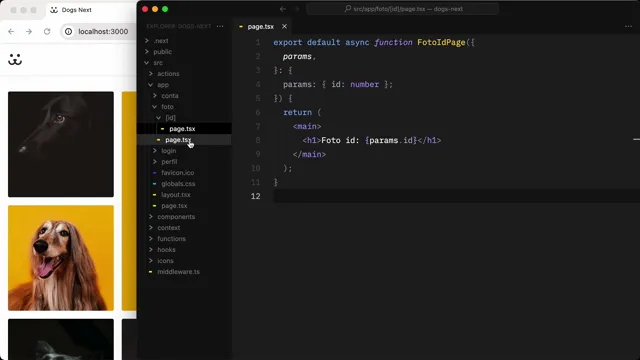The height and width of the screenshot is (360, 640).
Task: Open the Explorer panel more actions ellipsis
Action: click(220, 26)
